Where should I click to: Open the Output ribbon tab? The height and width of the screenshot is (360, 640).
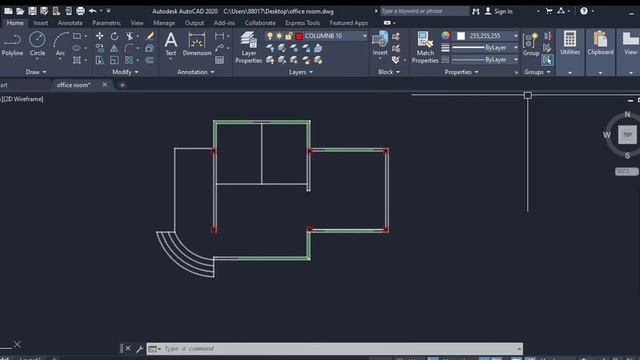click(194, 23)
